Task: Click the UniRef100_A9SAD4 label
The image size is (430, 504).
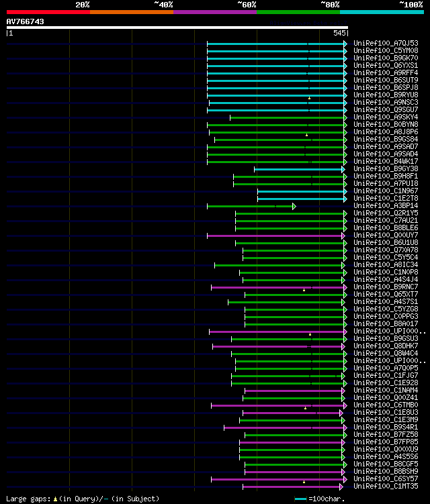Action: pos(386,154)
